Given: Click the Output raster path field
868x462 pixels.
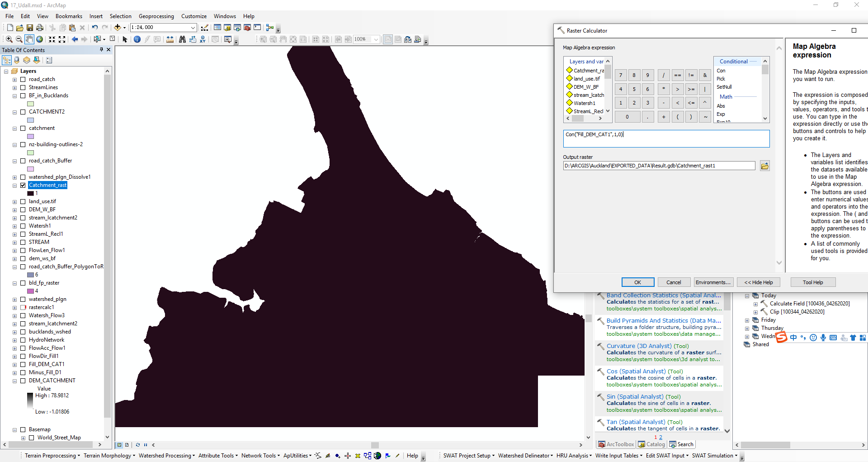Looking at the screenshot, I should click(x=659, y=166).
